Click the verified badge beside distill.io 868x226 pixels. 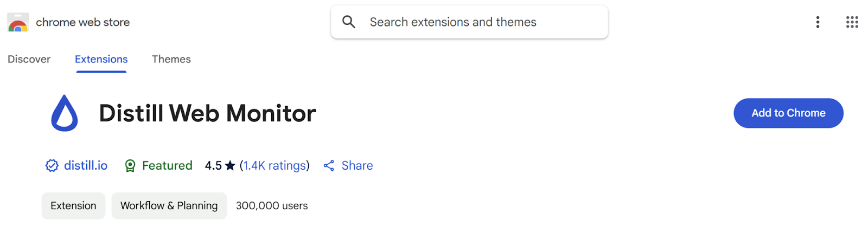(52, 166)
